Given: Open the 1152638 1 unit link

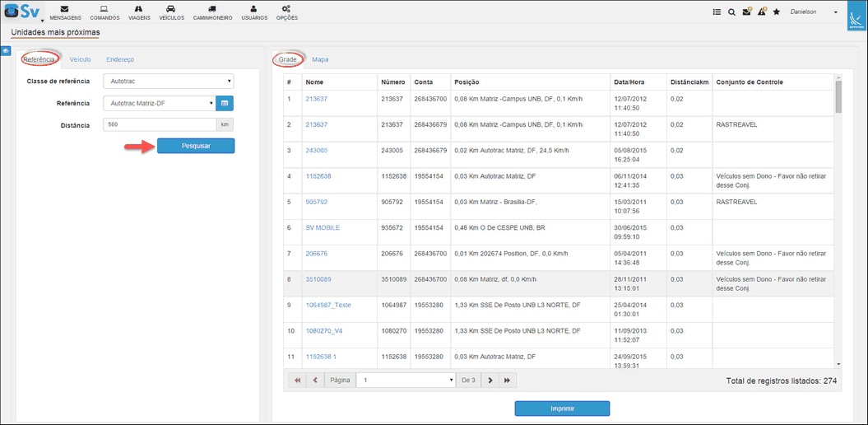Looking at the screenshot, I should click(321, 357).
